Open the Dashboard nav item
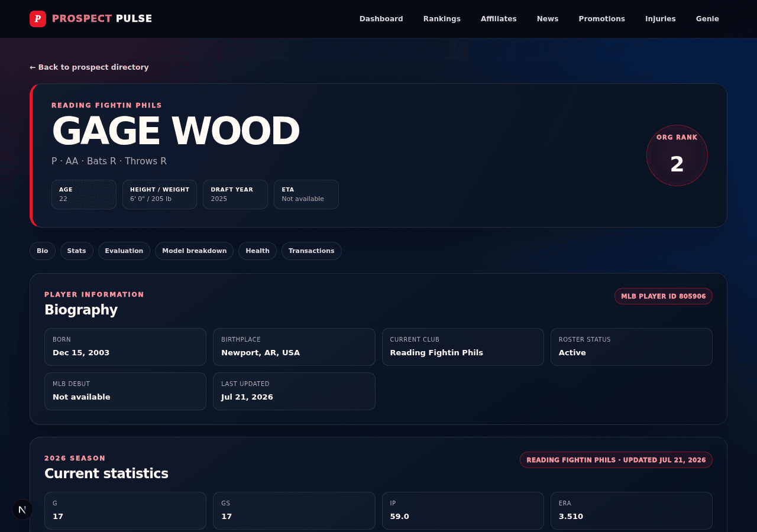 (381, 19)
